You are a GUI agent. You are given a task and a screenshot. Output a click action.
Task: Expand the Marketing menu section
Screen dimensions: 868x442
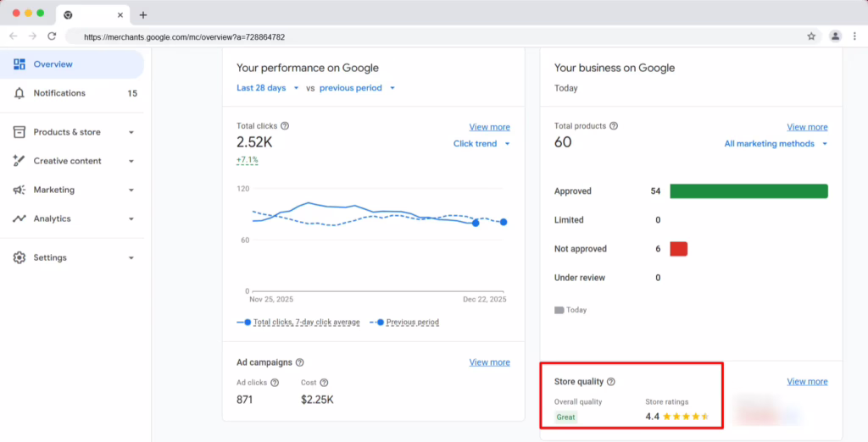pyautogui.click(x=131, y=190)
